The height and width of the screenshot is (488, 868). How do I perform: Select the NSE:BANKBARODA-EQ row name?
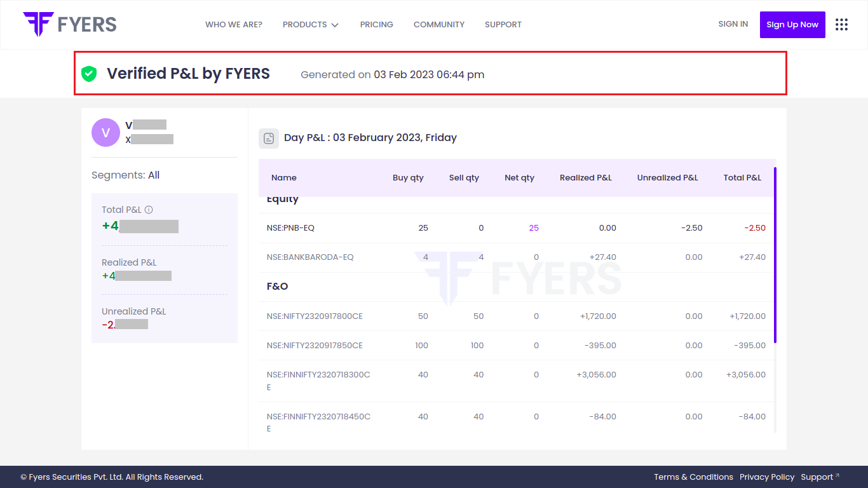pos(310,257)
